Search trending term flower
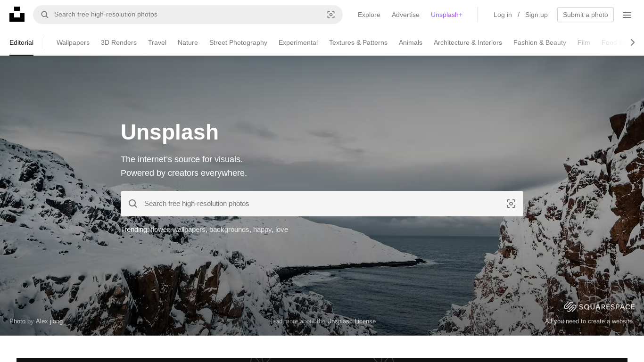 tap(160, 230)
